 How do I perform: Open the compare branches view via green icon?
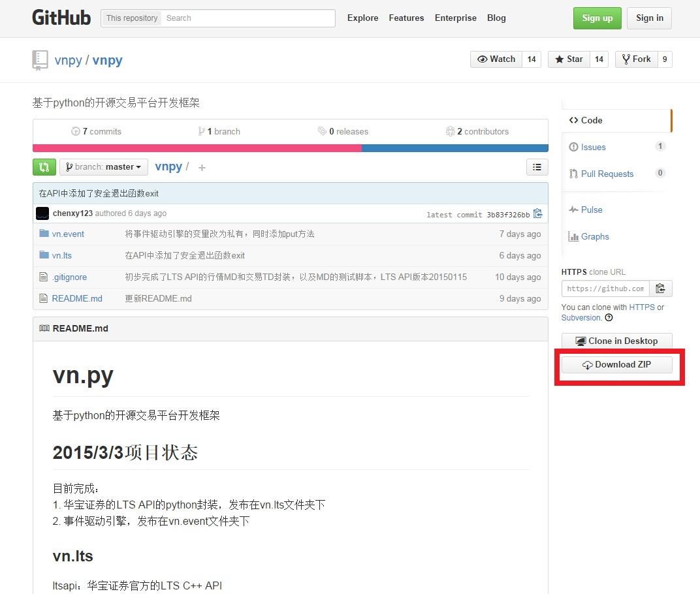44,167
